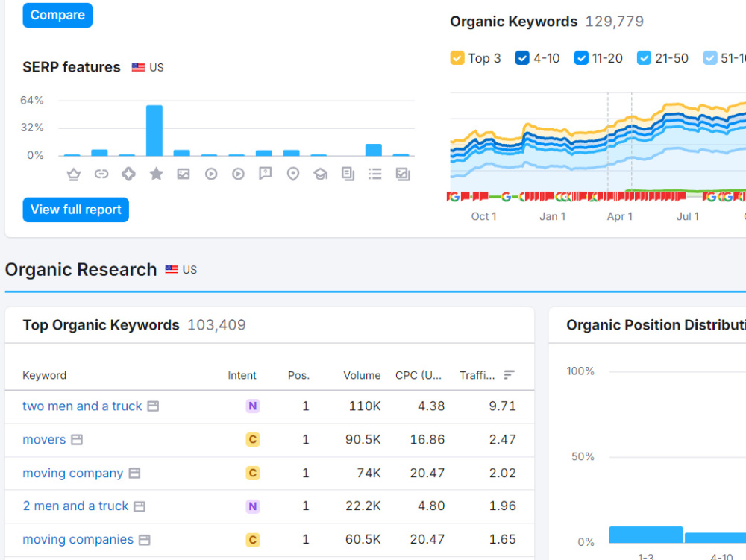The height and width of the screenshot is (560, 746).
Task: Click the 1-3 bar in Position Distribution chart
Action: 645,535
